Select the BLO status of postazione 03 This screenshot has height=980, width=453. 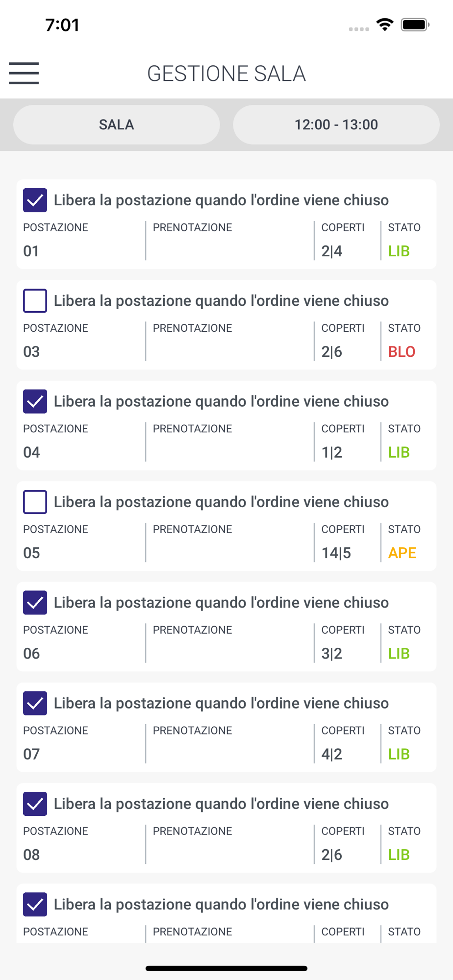click(402, 352)
